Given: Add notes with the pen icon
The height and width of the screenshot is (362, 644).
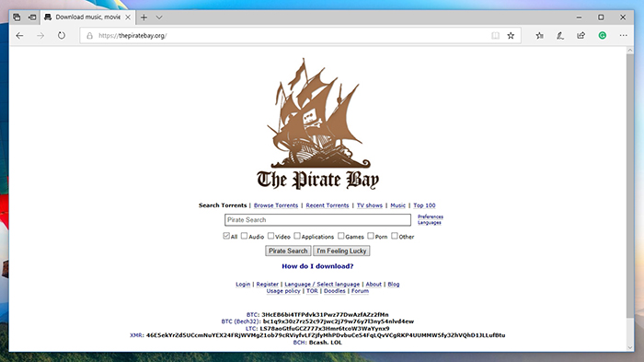Looking at the screenshot, I should coord(560,36).
